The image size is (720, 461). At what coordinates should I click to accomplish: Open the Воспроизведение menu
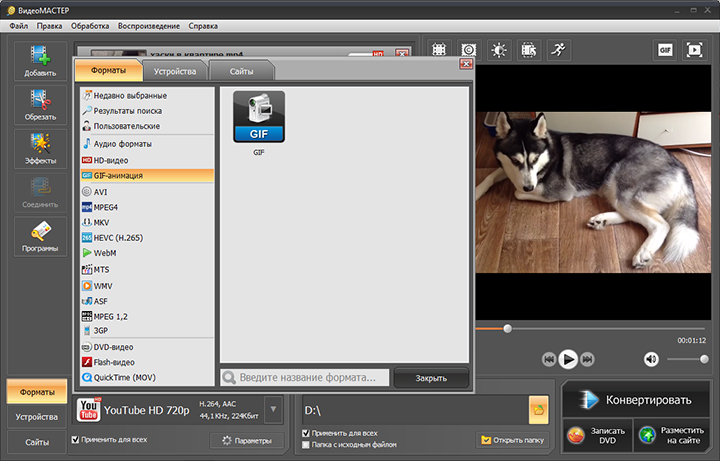pyautogui.click(x=149, y=26)
